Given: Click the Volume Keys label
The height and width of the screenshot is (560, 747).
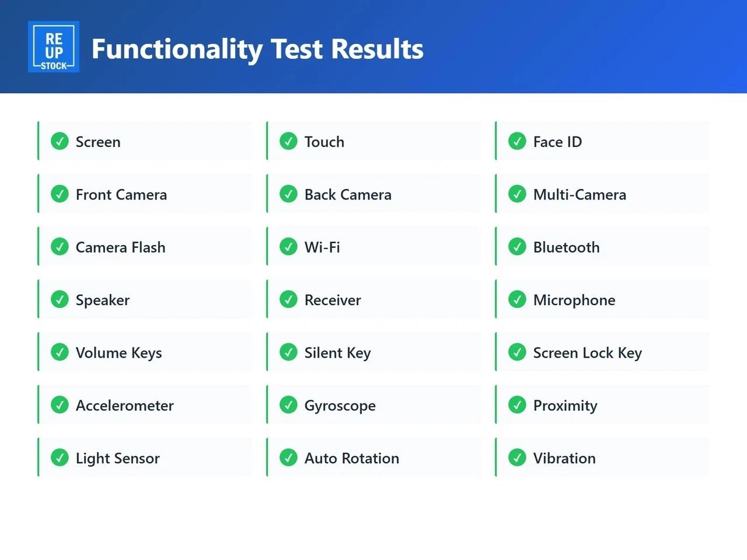Looking at the screenshot, I should coord(118,353).
